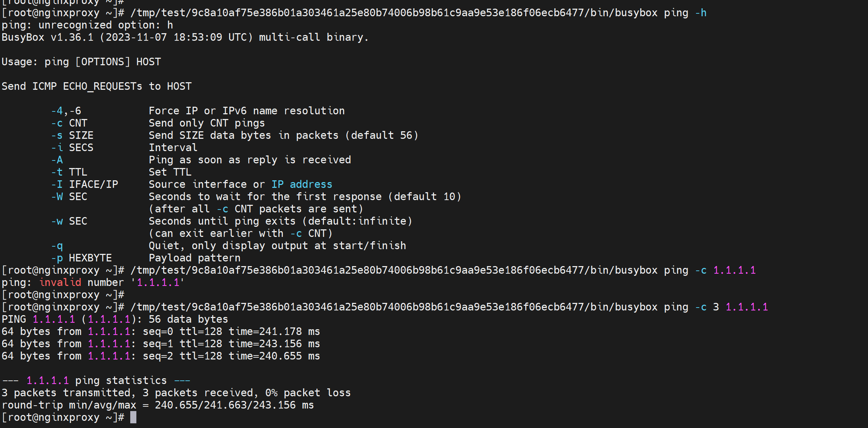Click the "round-trip min/avg/max" label
868x428 pixels.
[x=69, y=405]
